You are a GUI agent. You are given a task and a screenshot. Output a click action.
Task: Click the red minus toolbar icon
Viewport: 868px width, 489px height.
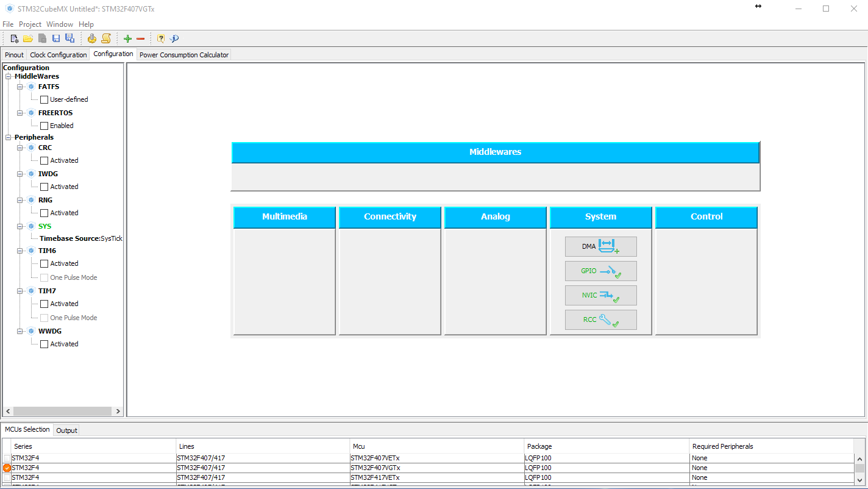coord(141,38)
